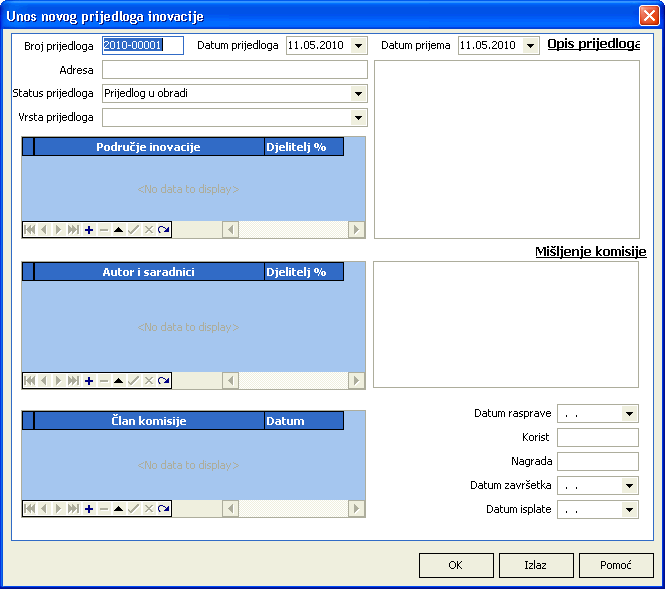Click the Autor i saradnici column header
The image size is (665, 589).
148,272
